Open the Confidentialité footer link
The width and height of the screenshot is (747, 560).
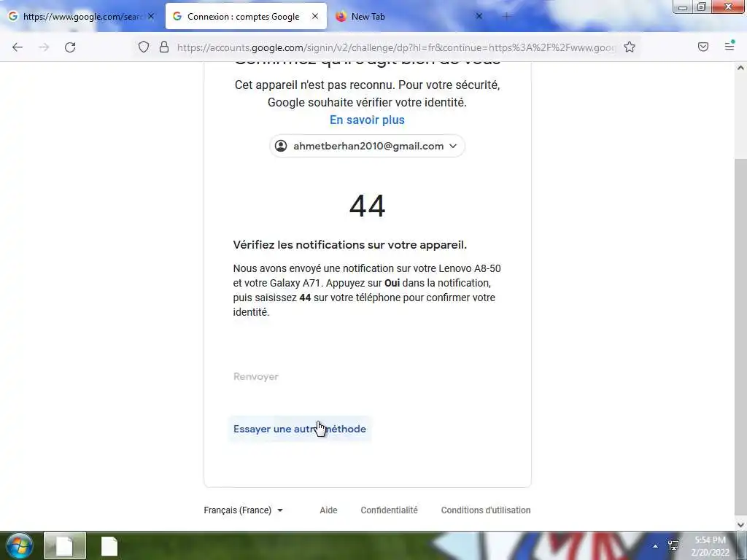[389, 510]
